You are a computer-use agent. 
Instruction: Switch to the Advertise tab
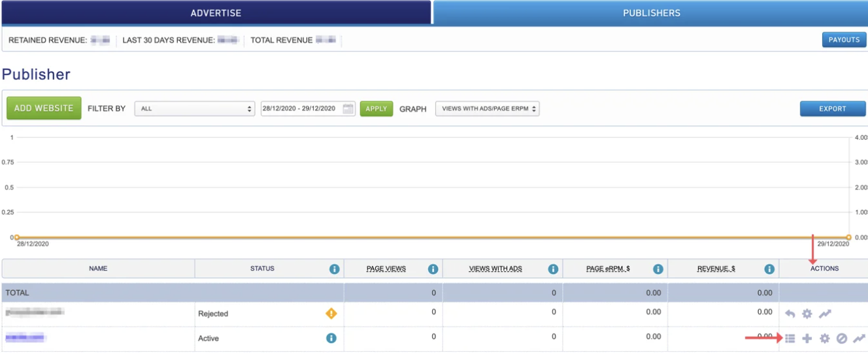coord(216,13)
